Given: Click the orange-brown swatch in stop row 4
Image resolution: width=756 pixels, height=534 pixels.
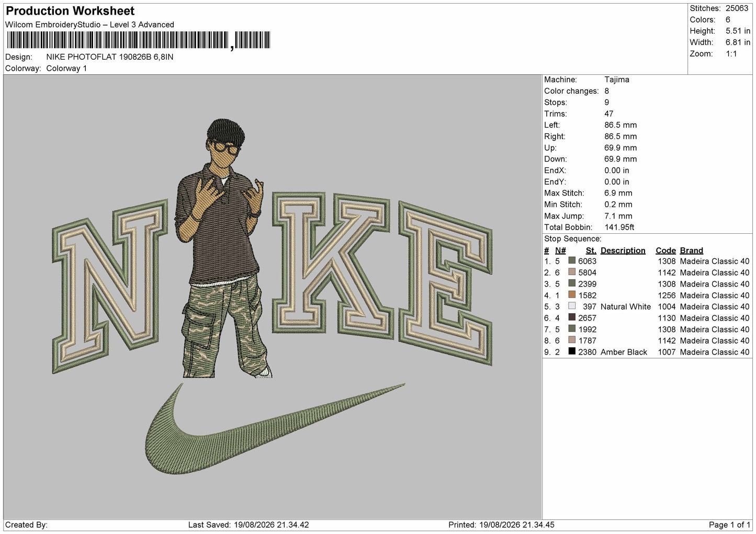Looking at the screenshot, I should (x=572, y=294).
